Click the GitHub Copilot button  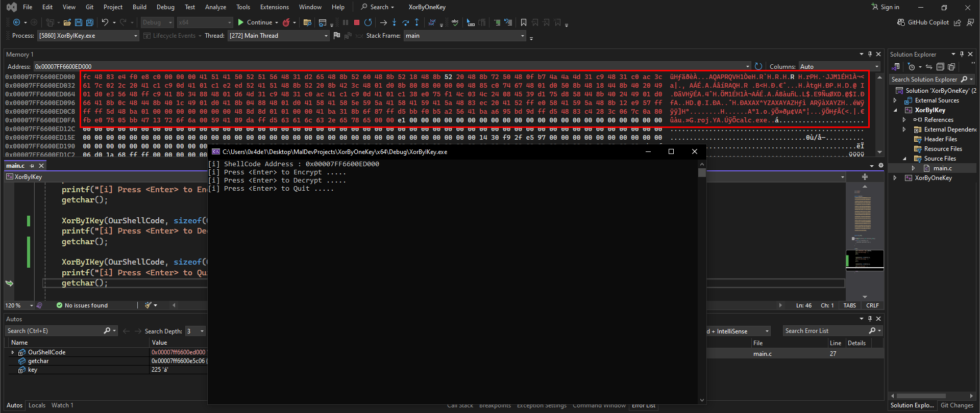tap(923, 22)
